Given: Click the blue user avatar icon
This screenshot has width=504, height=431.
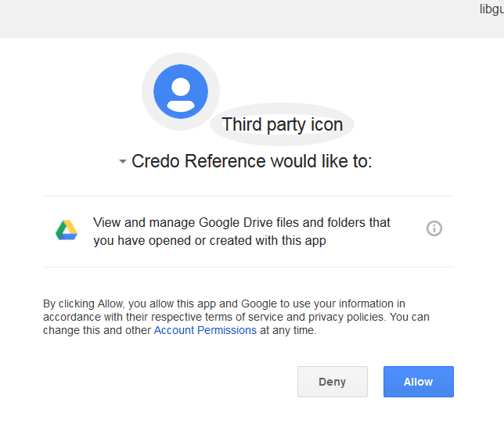Looking at the screenshot, I should 181,92.
